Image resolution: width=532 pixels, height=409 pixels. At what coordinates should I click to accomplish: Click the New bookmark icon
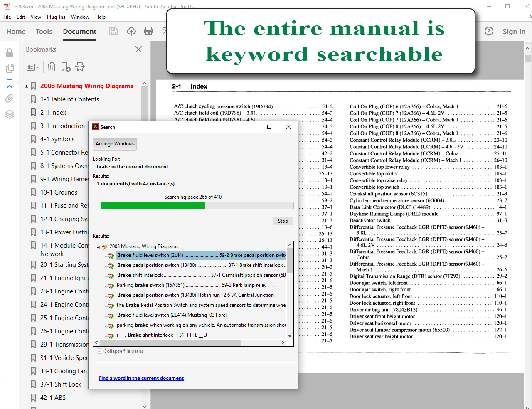coord(66,67)
